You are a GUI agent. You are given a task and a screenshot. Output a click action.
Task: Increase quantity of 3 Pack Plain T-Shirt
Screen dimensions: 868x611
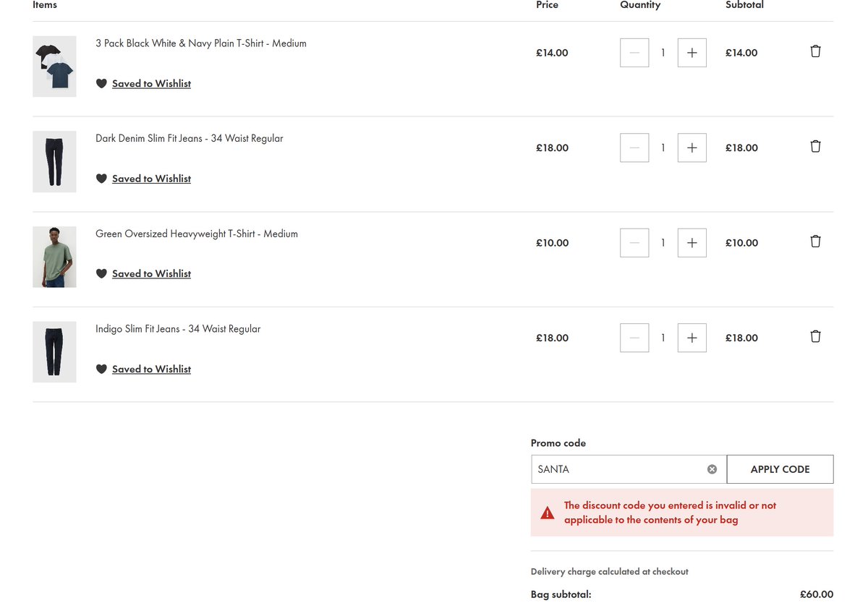coord(692,53)
